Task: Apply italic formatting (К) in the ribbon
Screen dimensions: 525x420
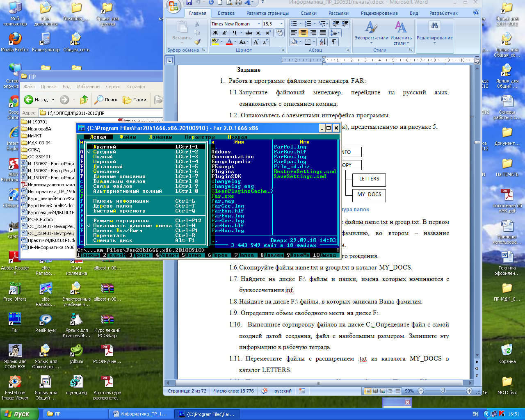Action: tap(225, 33)
